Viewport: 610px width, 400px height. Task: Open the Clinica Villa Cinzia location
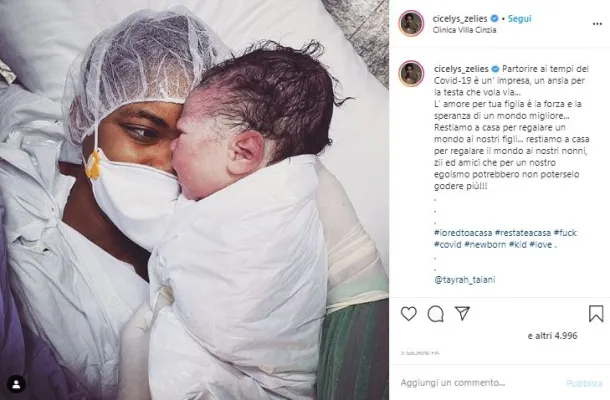coord(464,30)
